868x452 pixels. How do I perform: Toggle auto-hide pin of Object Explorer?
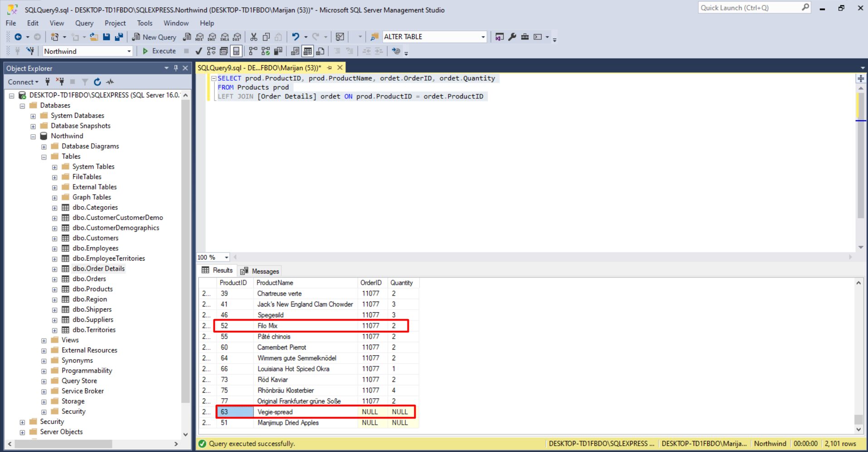point(176,68)
